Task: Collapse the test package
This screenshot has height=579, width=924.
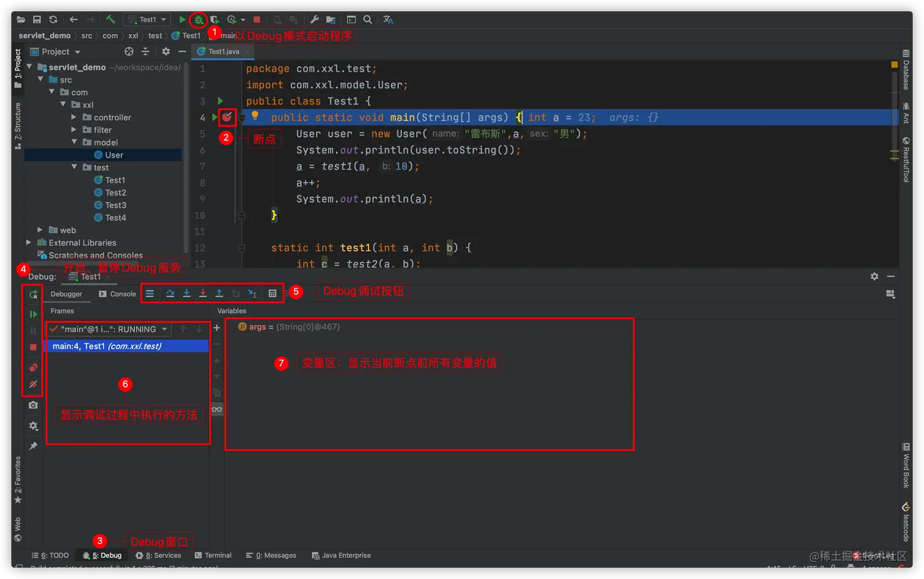Action: 74,167
